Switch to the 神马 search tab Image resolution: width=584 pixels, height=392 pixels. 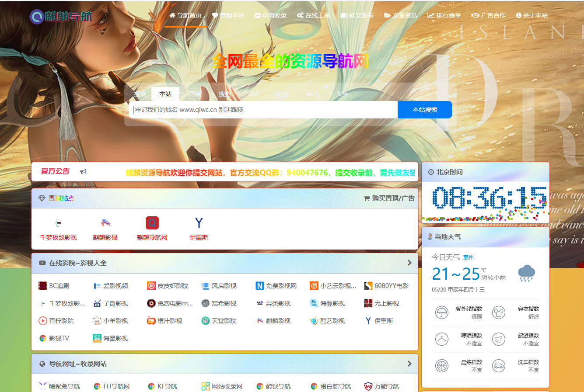pos(312,94)
